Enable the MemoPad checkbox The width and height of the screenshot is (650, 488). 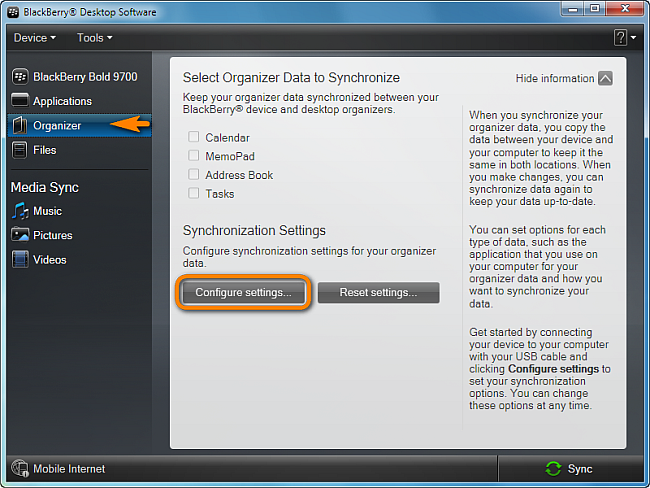click(x=194, y=155)
